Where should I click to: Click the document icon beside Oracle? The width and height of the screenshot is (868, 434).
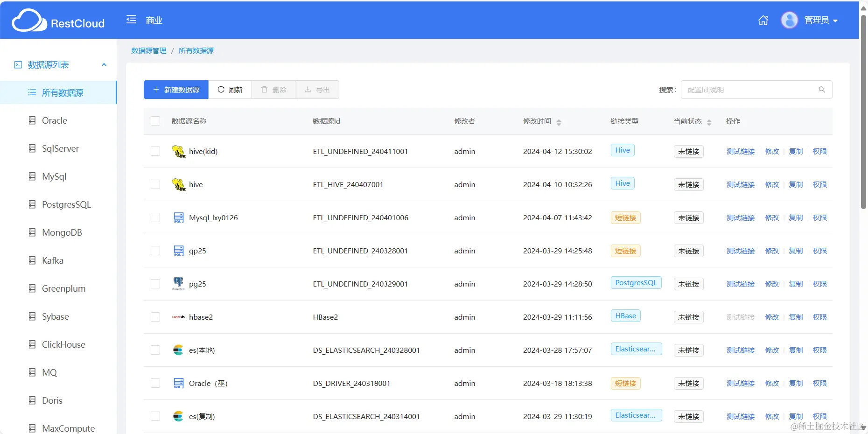(32, 120)
